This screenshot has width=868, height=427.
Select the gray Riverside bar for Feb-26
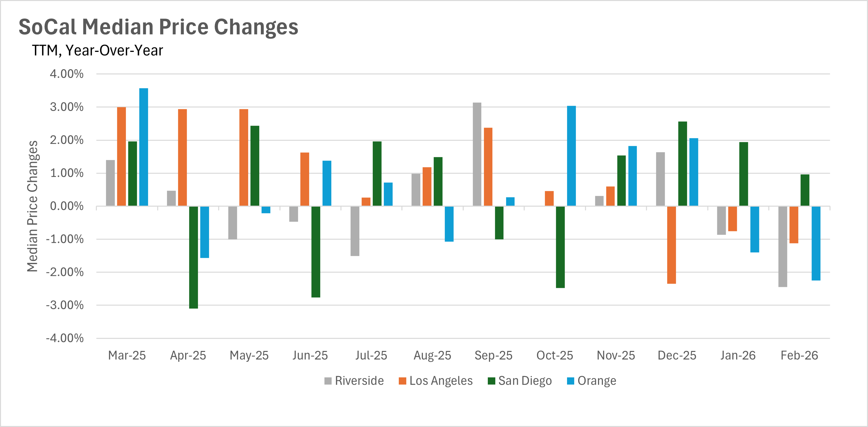(783, 246)
